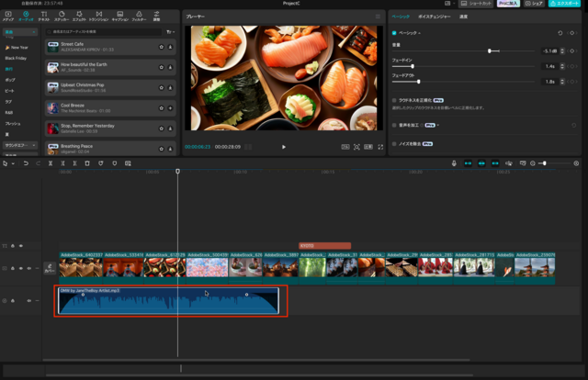This screenshot has height=380, width=588.
Task: Undo the last edit
Action: pyautogui.click(x=26, y=163)
